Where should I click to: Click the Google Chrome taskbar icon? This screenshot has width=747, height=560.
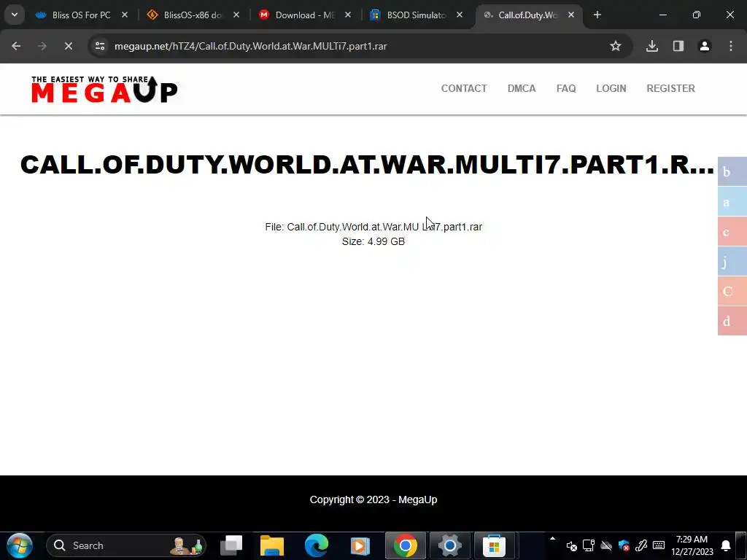(x=406, y=545)
